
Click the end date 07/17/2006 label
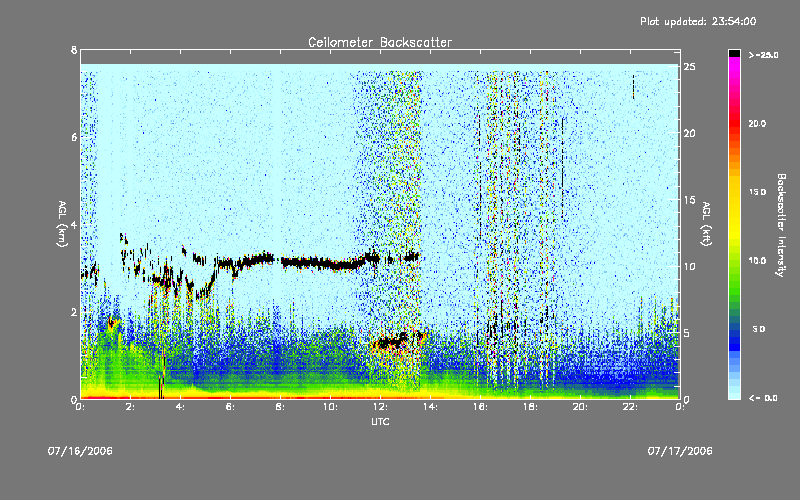tap(680, 451)
